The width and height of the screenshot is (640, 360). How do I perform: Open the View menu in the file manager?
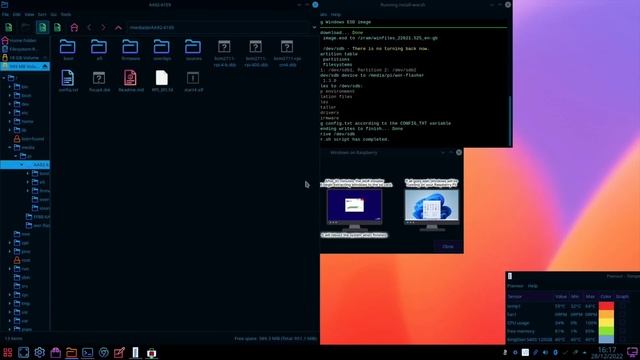click(x=29, y=14)
